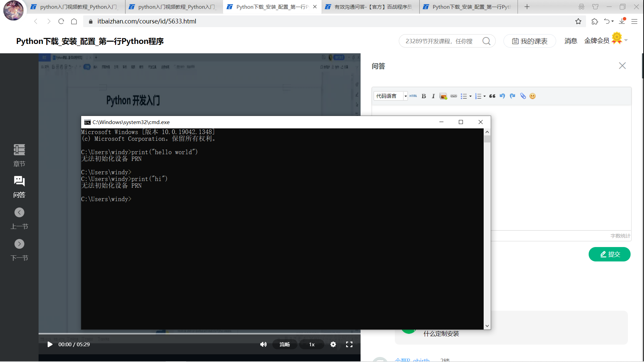Viewport: 644px width, 362px height.
Task: Play the lesson video
Action: [x=50, y=344]
